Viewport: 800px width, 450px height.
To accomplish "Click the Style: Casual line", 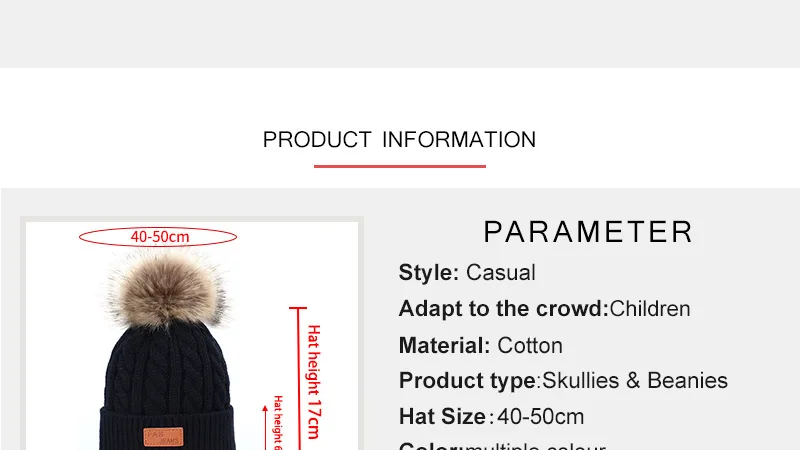I will (467, 272).
